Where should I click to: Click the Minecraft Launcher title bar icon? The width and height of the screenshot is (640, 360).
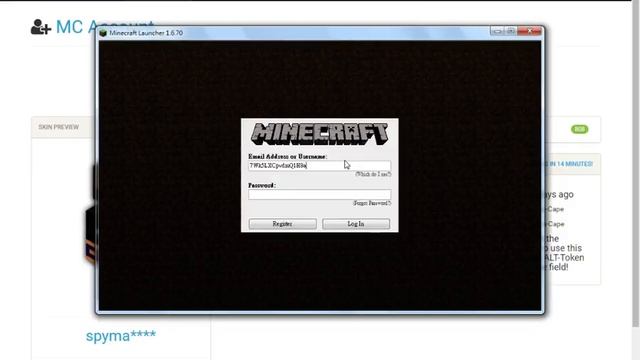point(103,33)
